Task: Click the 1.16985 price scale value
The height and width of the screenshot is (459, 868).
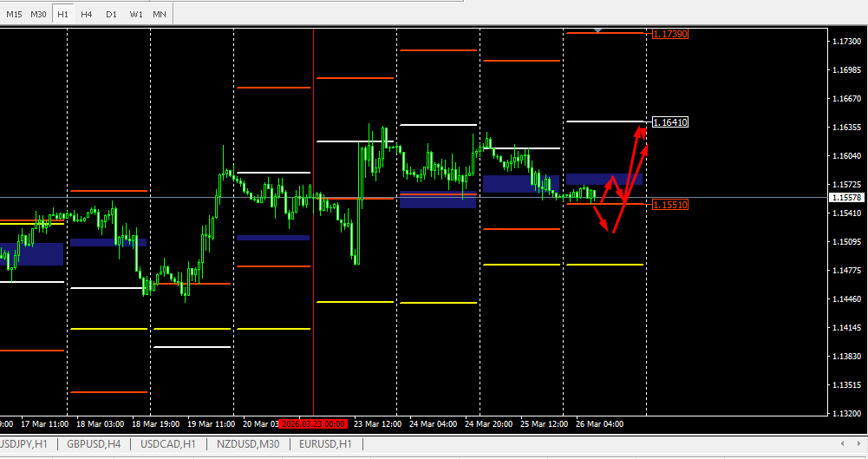Action: click(x=847, y=70)
